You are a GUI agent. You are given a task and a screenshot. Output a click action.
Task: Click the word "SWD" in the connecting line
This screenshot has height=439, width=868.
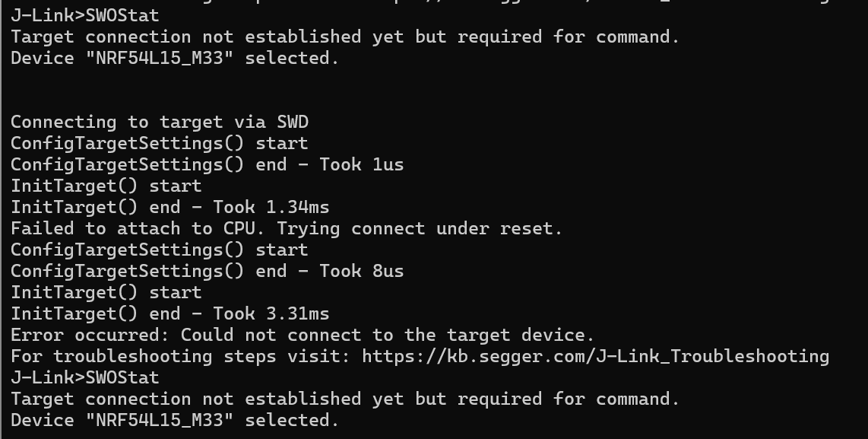tap(292, 122)
